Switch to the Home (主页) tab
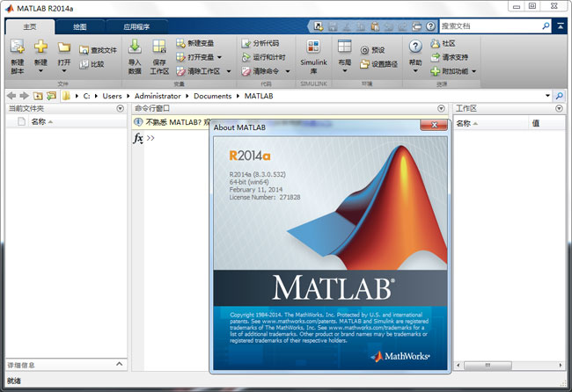The width and height of the screenshot is (572, 392). click(x=30, y=26)
